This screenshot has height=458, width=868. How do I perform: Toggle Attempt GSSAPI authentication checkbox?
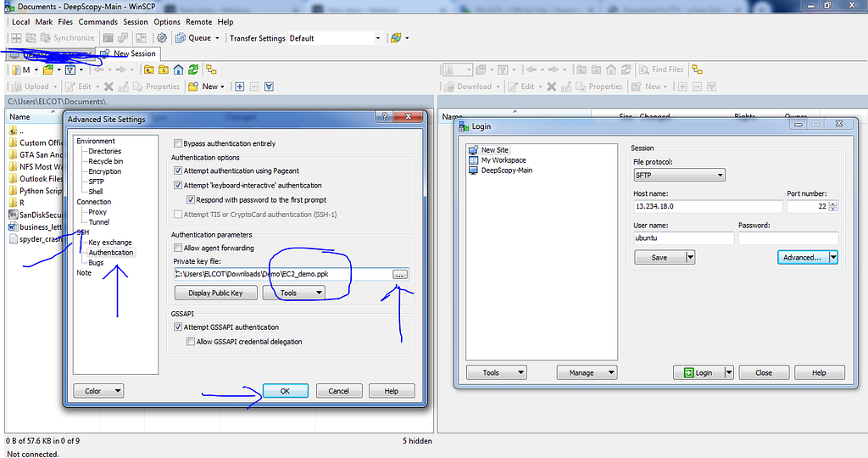pyautogui.click(x=178, y=327)
